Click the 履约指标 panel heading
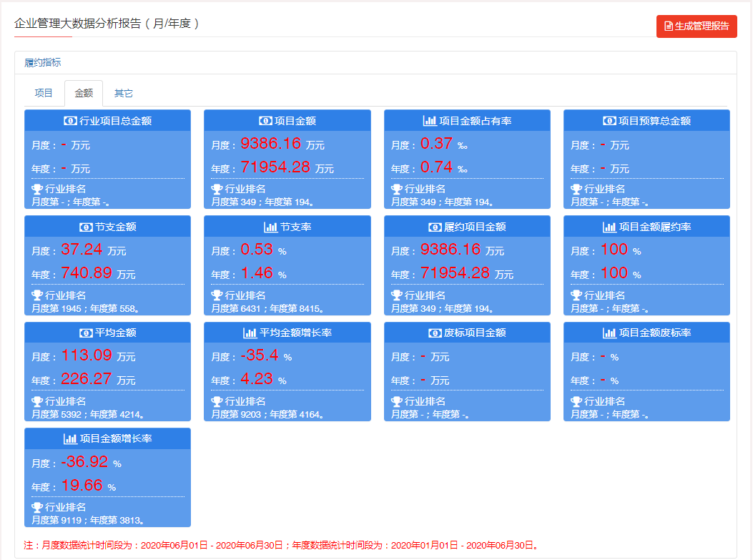The width and height of the screenshot is (753, 560). (43, 63)
